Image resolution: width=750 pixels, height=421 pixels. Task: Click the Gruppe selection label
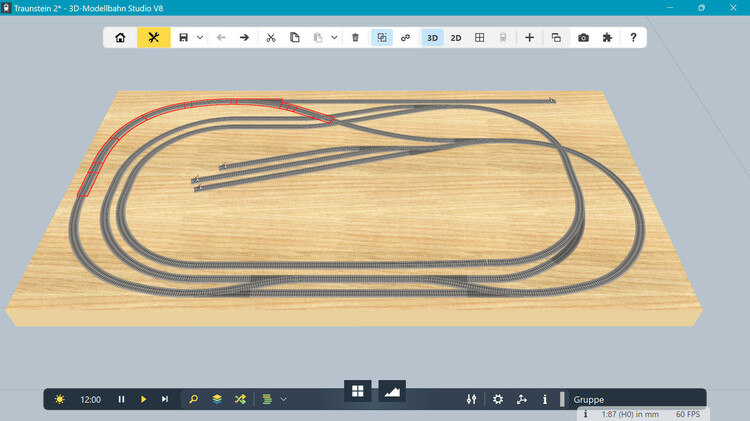tap(588, 400)
